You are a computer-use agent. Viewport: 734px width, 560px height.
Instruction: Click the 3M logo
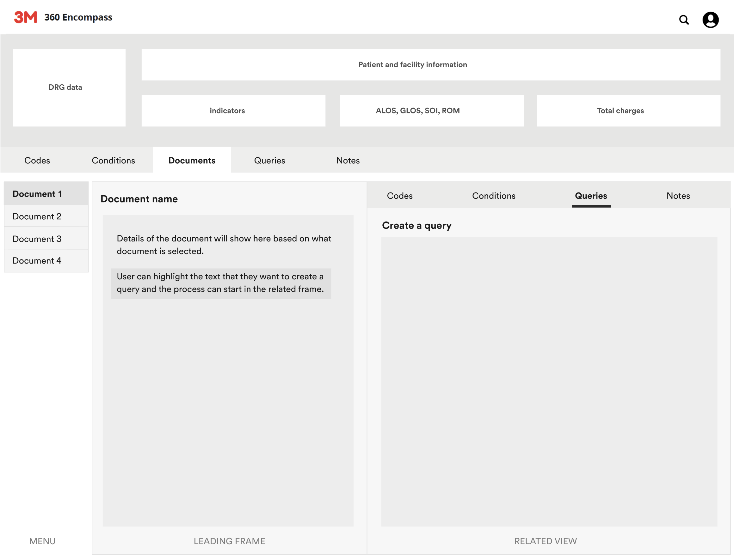tap(26, 17)
